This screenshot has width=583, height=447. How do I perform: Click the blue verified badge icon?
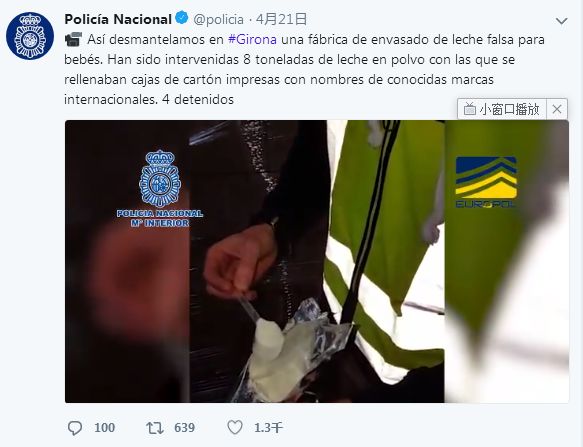point(182,18)
